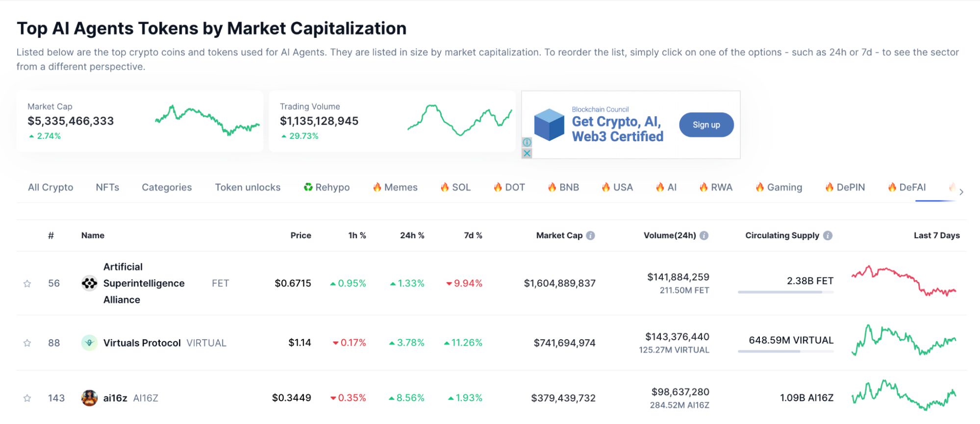Click the ai16z avatar icon
Viewport: 980px width, 424px height.
pos(89,398)
